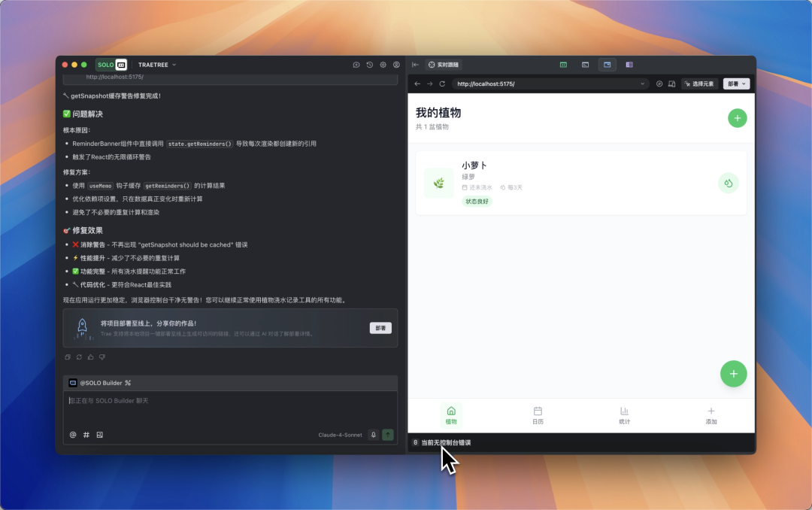
Task: Click the 当前无控制台错误 console status
Action: pyautogui.click(x=445, y=442)
